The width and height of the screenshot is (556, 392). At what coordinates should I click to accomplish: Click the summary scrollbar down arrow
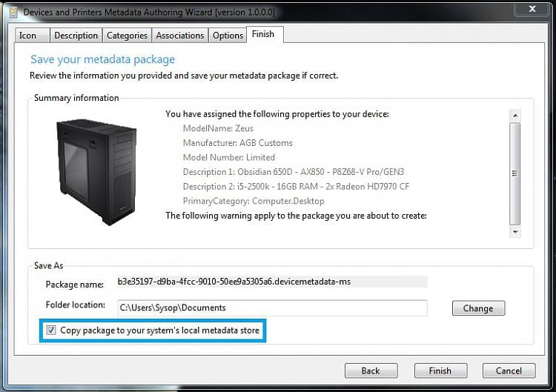(x=515, y=232)
